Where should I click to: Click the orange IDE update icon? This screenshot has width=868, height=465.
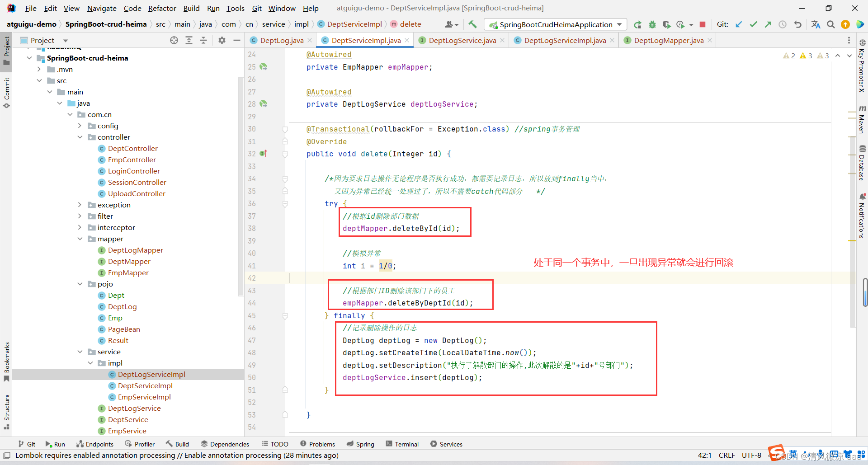(x=845, y=24)
